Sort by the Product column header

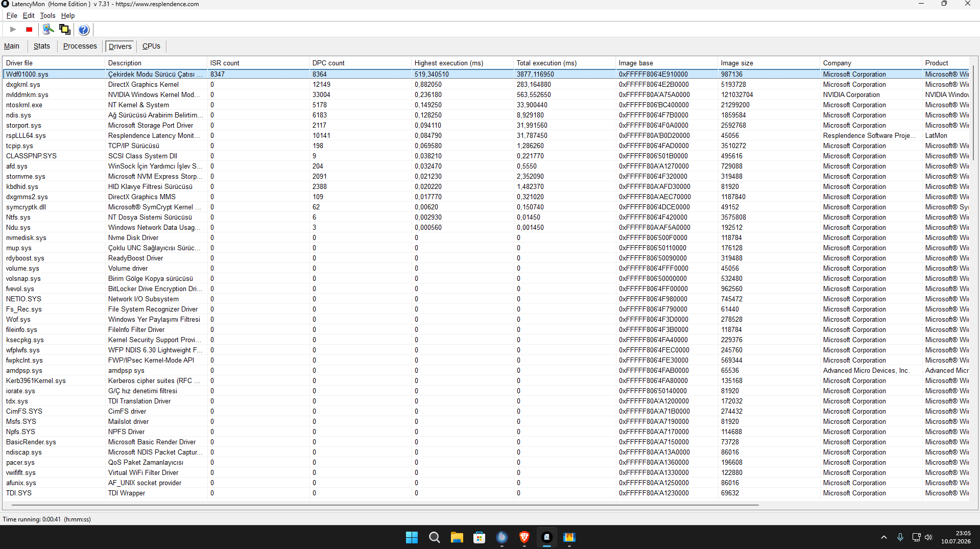(x=945, y=63)
